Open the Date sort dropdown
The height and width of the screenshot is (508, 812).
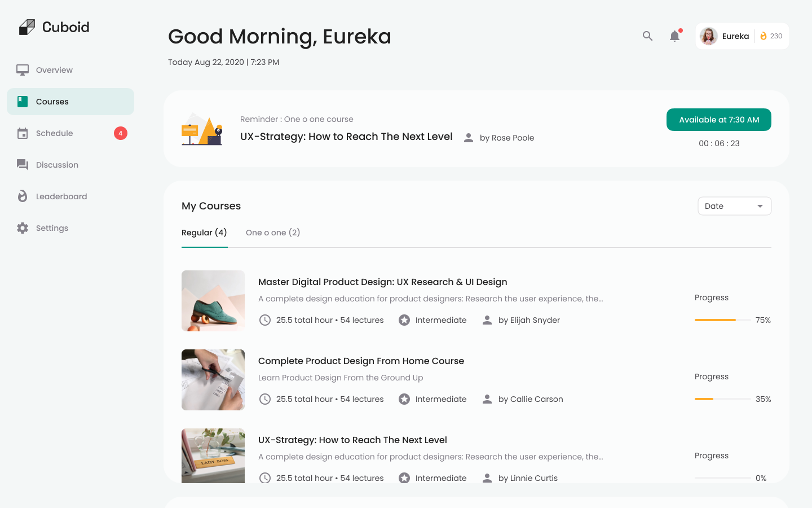point(734,206)
